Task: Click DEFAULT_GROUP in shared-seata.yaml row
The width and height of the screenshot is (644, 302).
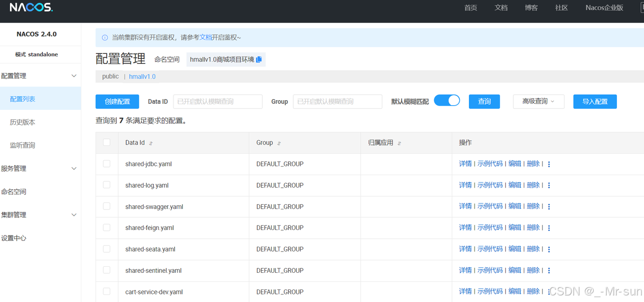Action: coord(280,249)
